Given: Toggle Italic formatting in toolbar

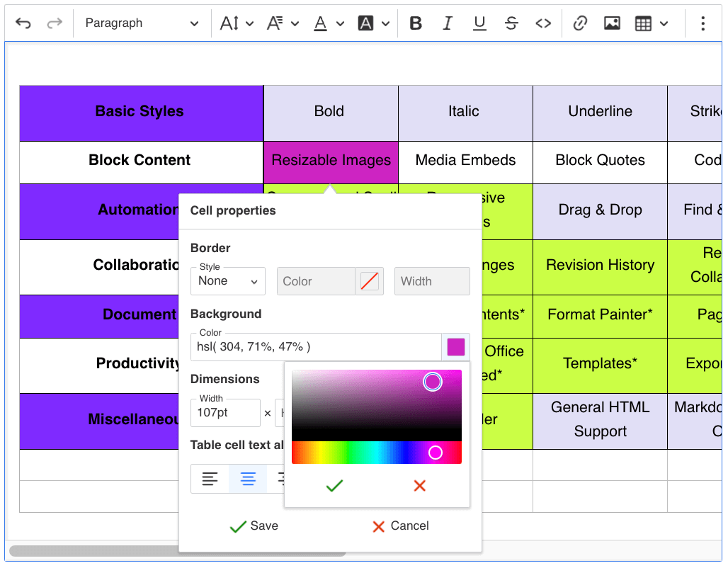Looking at the screenshot, I should tap(448, 23).
